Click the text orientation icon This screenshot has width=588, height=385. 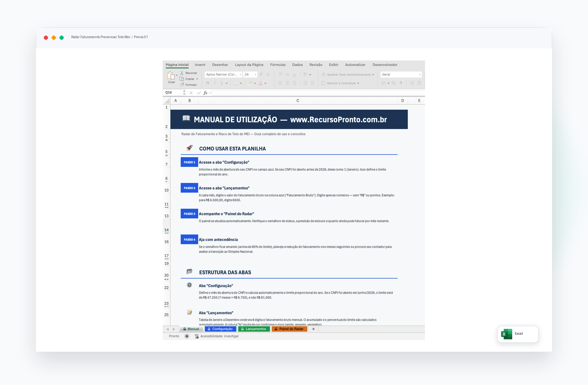(x=305, y=74)
